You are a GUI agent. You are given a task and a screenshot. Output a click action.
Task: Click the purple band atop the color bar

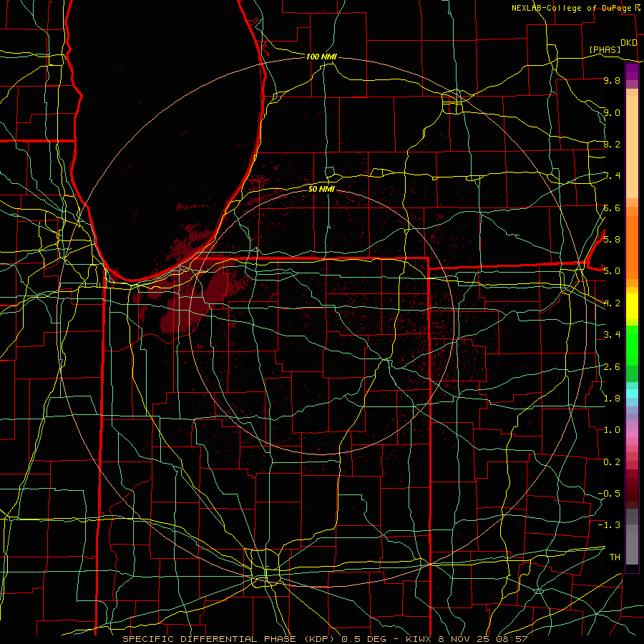point(632,72)
